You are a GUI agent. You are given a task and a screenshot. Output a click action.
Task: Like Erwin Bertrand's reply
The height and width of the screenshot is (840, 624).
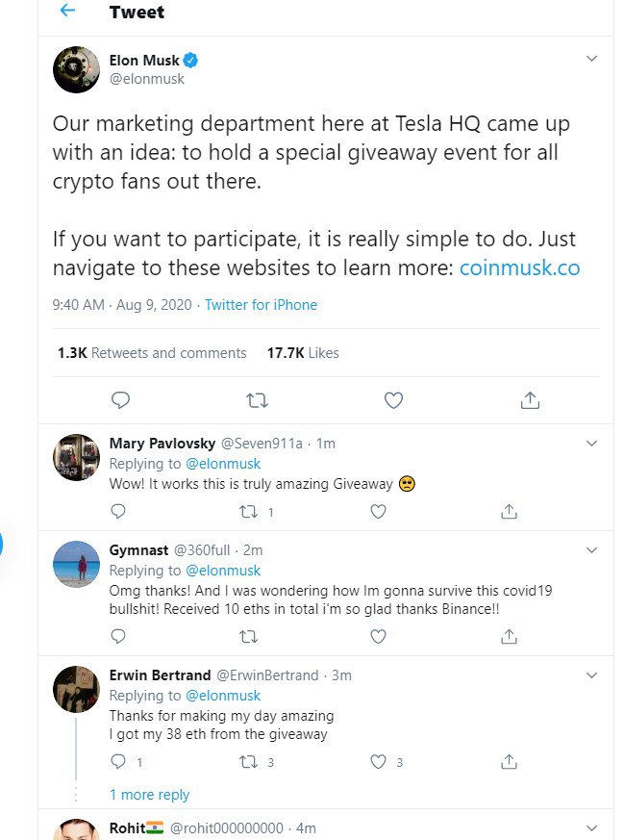coord(379,762)
